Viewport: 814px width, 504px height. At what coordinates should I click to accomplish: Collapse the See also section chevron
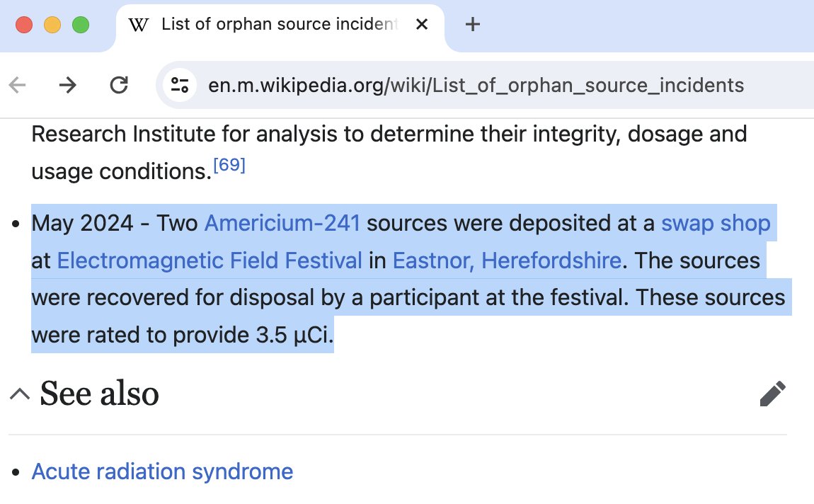(20, 394)
